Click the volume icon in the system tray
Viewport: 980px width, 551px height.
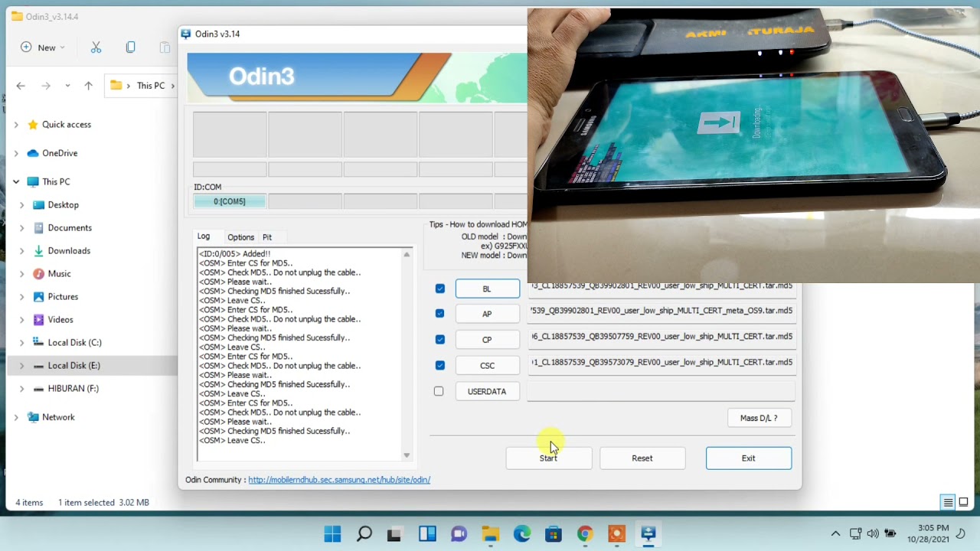873,533
